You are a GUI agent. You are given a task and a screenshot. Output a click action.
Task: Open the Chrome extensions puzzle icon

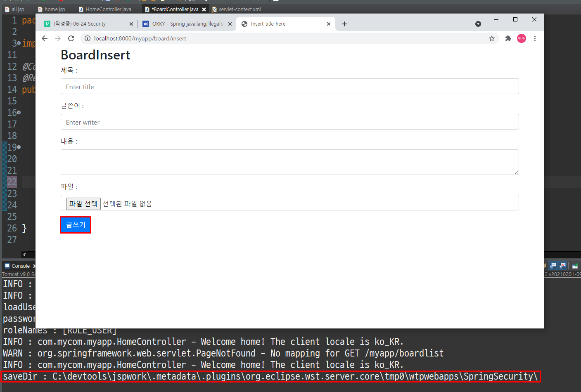point(508,38)
